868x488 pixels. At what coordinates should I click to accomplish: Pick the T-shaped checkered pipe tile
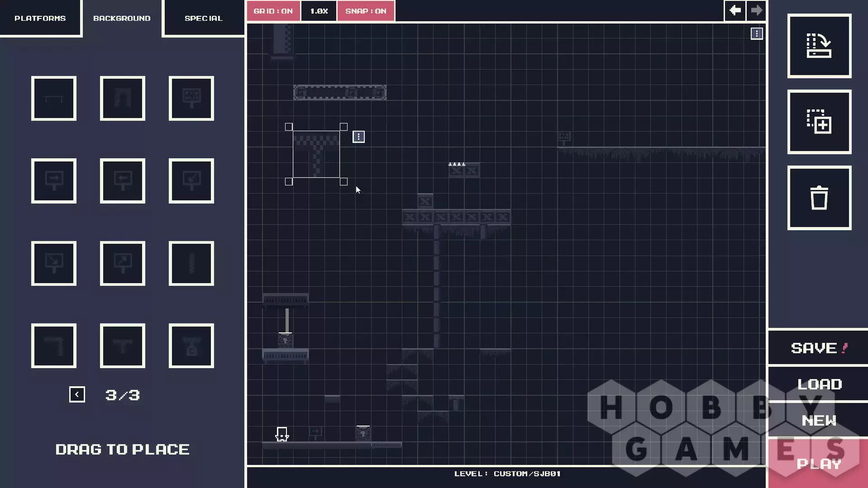click(123, 346)
